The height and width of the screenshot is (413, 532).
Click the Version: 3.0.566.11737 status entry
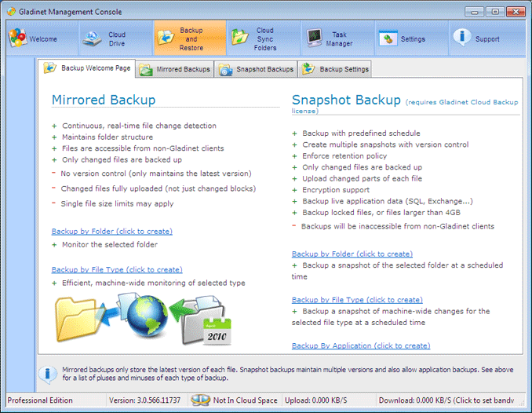click(145, 400)
